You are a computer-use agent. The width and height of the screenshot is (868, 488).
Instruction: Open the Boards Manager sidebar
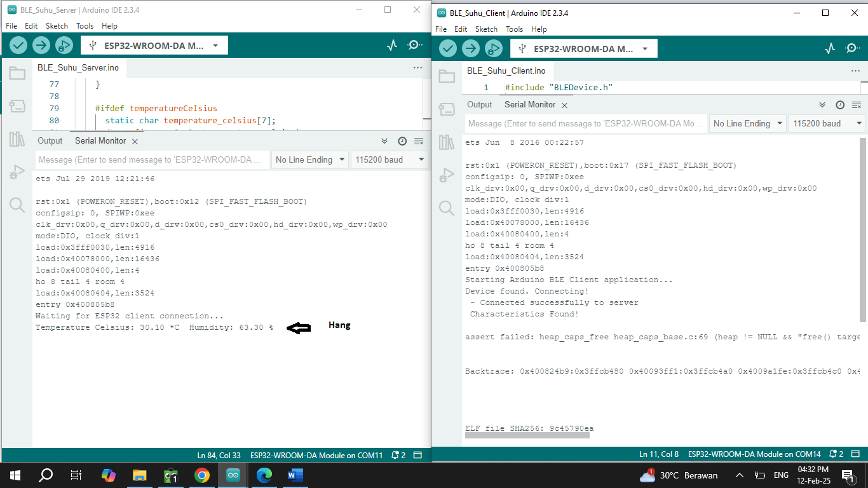click(x=17, y=106)
